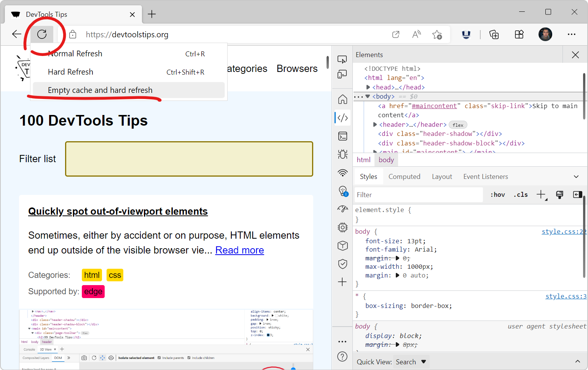Expand the header element in DOM tree
Viewport: 588px width, 370px height.
point(375,124)
